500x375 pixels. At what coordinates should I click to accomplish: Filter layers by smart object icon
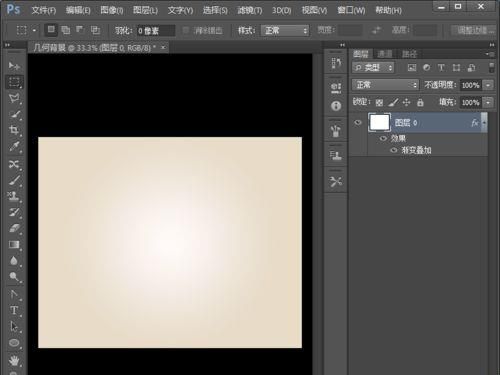coord(471,68)
